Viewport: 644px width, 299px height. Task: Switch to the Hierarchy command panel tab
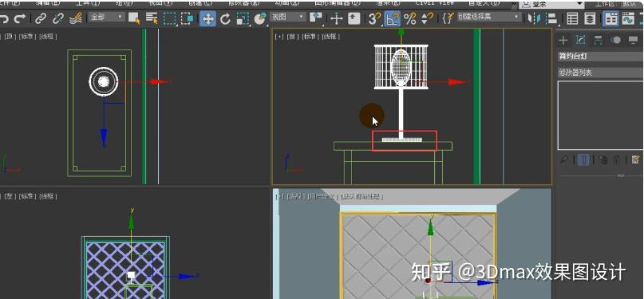[x=598, y=40]
